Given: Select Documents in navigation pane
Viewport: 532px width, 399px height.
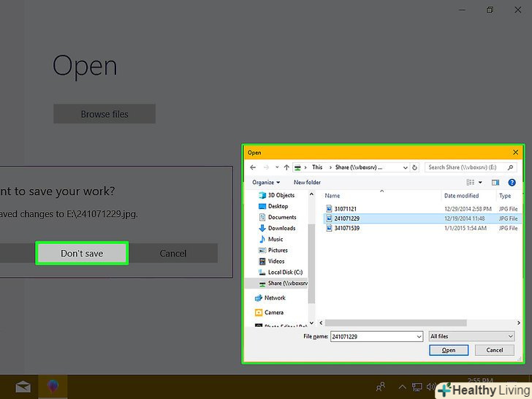Looking at the screenshot, I should pos(277,217).
